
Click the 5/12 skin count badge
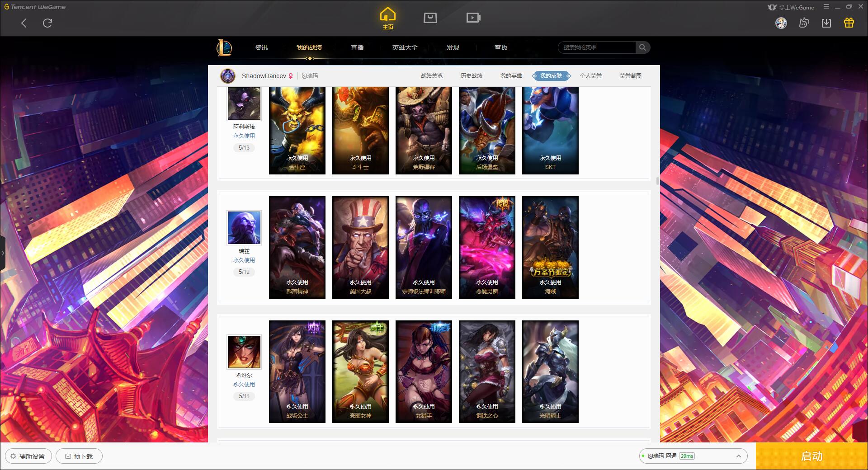[x=244, y=272]
